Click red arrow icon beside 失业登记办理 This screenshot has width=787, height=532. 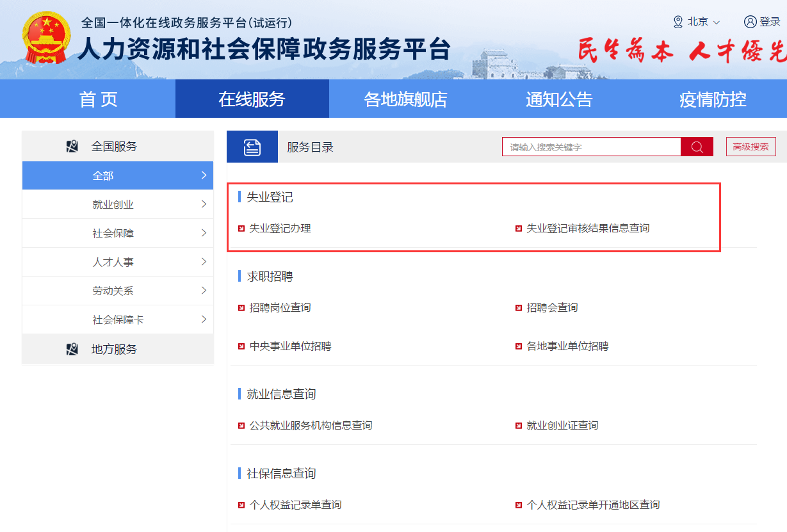click(x=241, y=229)
